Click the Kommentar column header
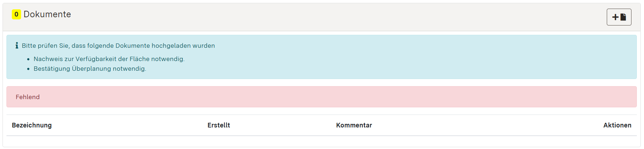 click(354, 125)
